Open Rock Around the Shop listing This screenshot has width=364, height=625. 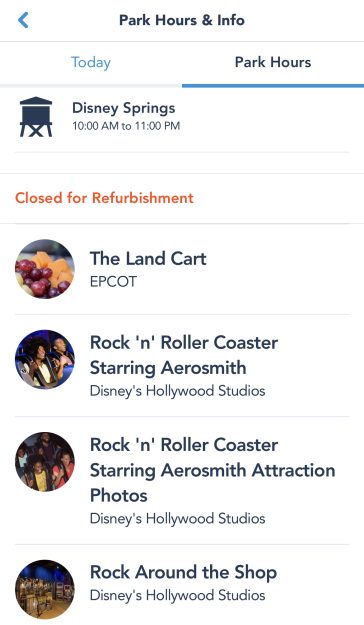click(x=182, y=585)
